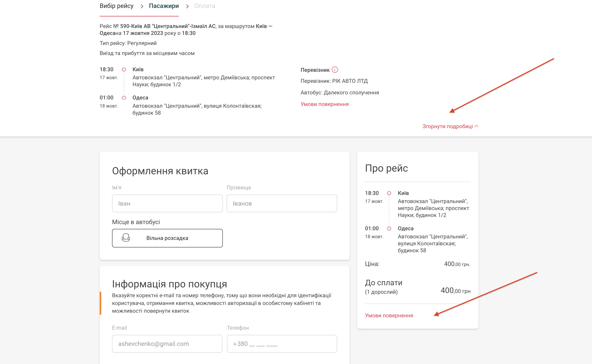Click the carrier info icon next to Перевізник
The width and height of the screenshot is (592, 364).
click(x=335, y=70)
